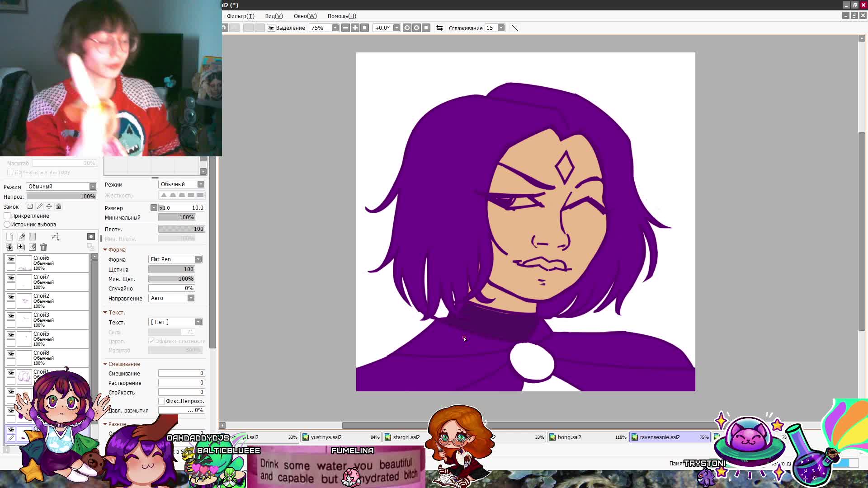Viewport: 868px width, 488px height.
Task: Hide layer Слой8 using its eye icon
Action: pyautogui.click(x=11, y=354)
